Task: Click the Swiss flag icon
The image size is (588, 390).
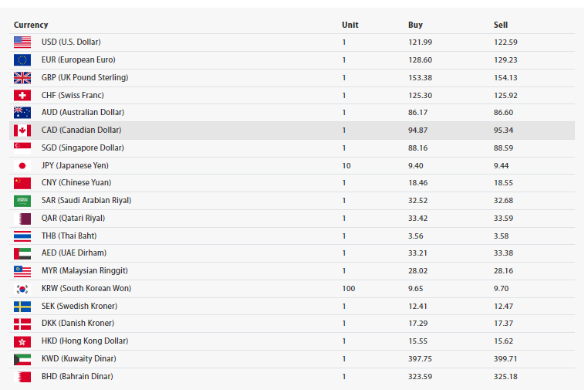Action: coord(22,95)
